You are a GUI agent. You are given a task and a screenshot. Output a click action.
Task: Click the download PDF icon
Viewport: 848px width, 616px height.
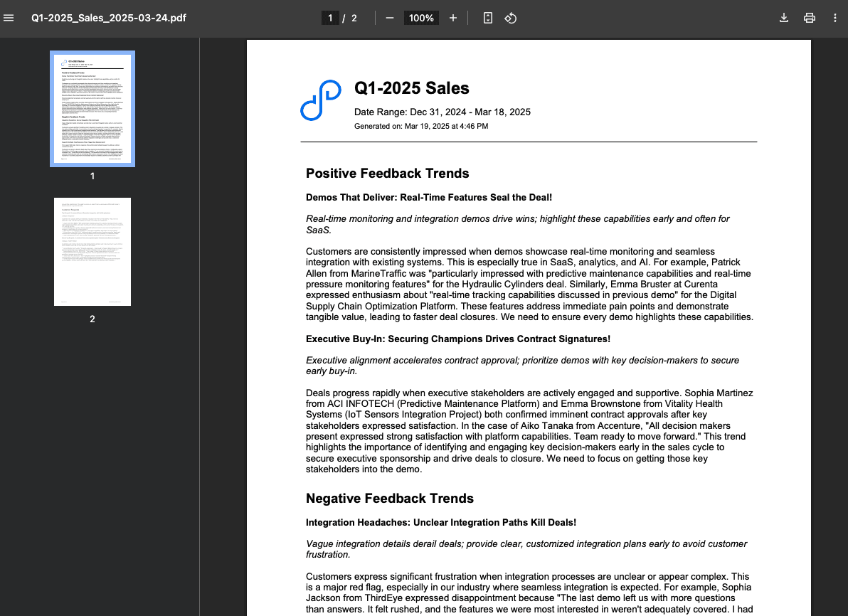tap(784, 18)
